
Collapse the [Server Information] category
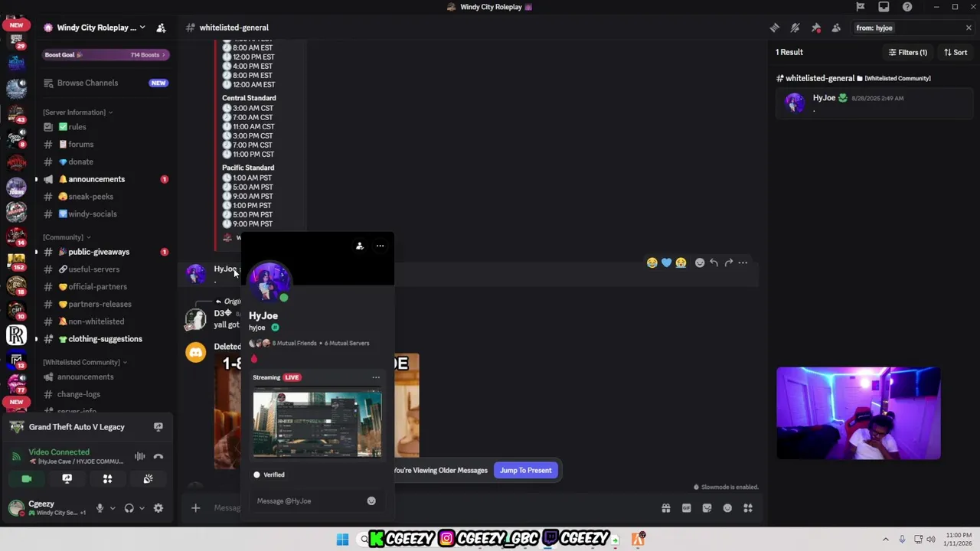tap(77, 112)
